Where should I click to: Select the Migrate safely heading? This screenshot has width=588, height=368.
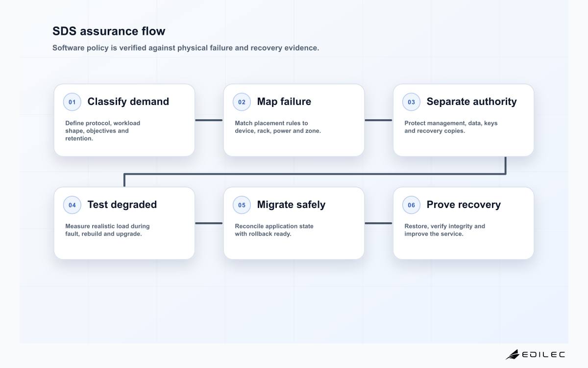[x=291, y=205]
